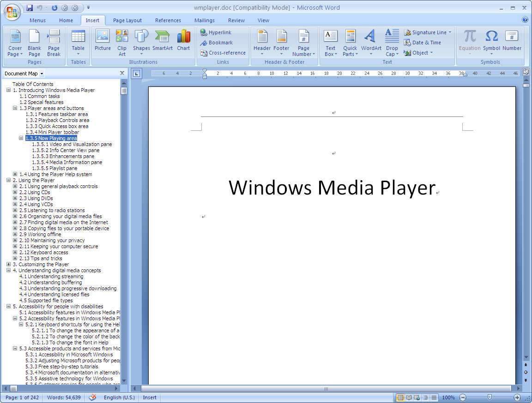
Task: Toggle the Insert/Overtype mode indicator
Action: coord(150,397)
